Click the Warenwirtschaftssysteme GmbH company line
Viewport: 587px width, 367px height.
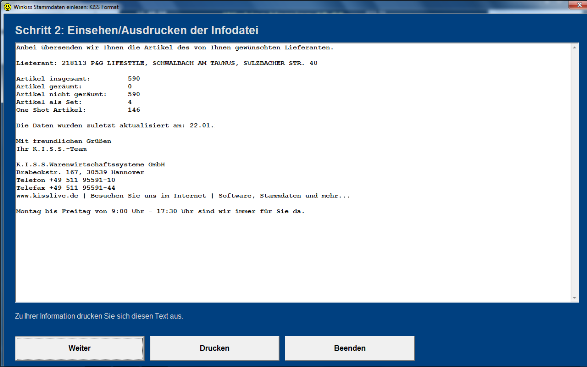pyautogui.click(x=91, y=164)
